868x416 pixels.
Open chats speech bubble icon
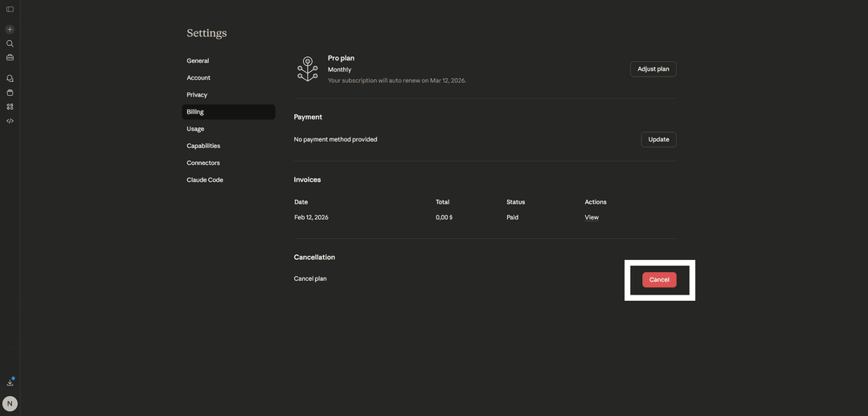[10, 78]
